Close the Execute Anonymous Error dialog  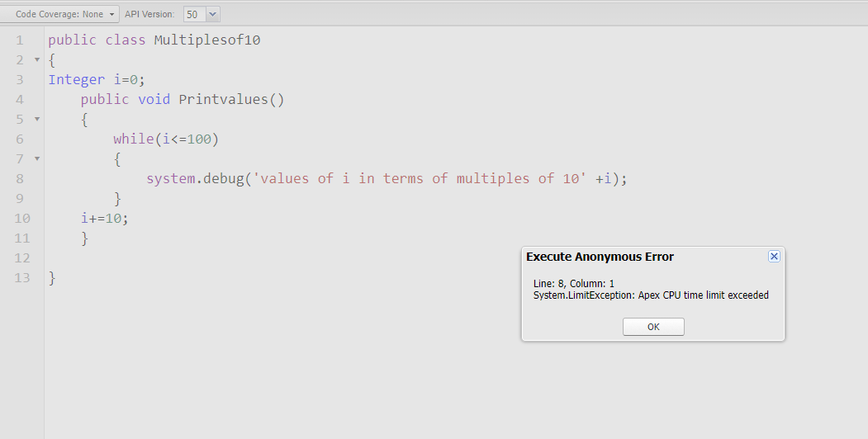pyautogui.click(x=774, y=257)
